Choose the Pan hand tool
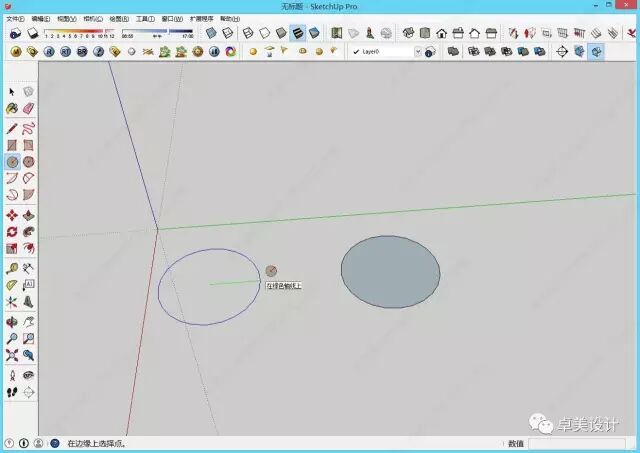The image size is (640, 453). pyautogui.click(x=29, y=322)
